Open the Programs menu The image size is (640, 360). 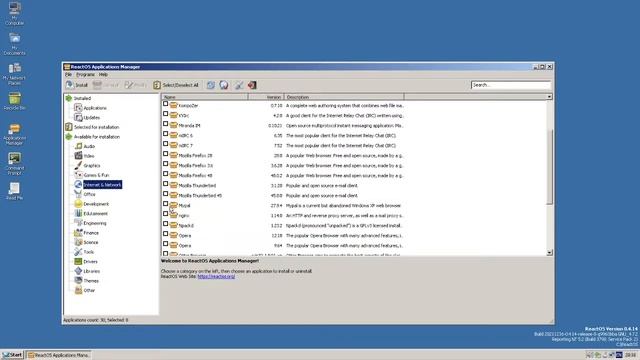pyautogui.click(x=86, y=75)
